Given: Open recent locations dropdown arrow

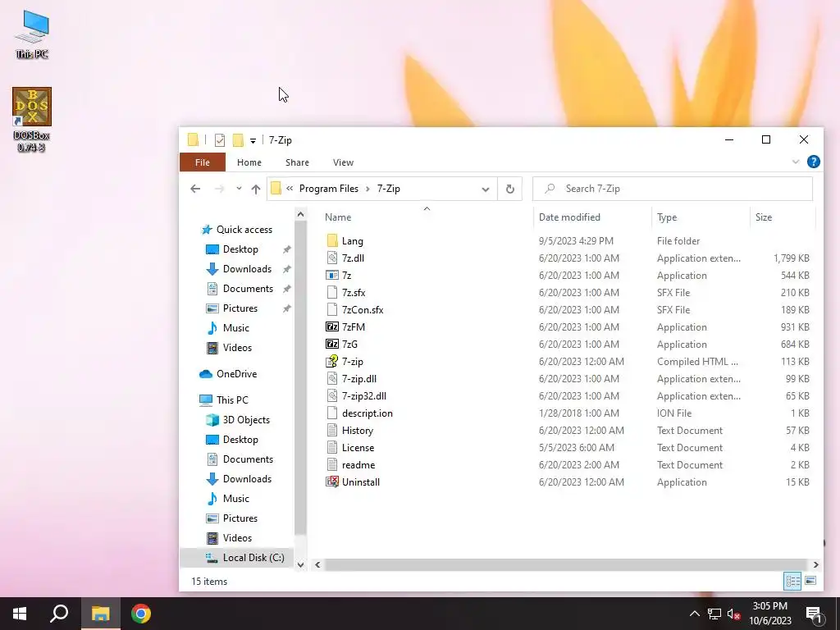Looking at the screenshot, I should point(239,189).
